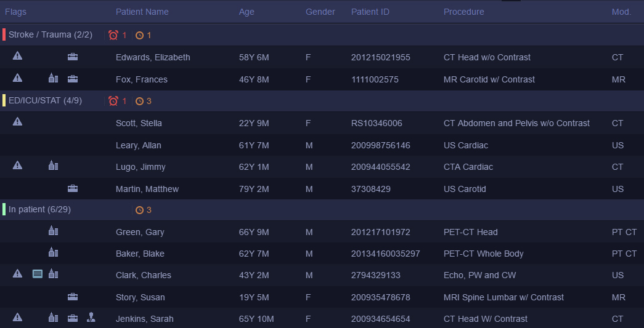Click age 79Y 2M

click(254, 190)
